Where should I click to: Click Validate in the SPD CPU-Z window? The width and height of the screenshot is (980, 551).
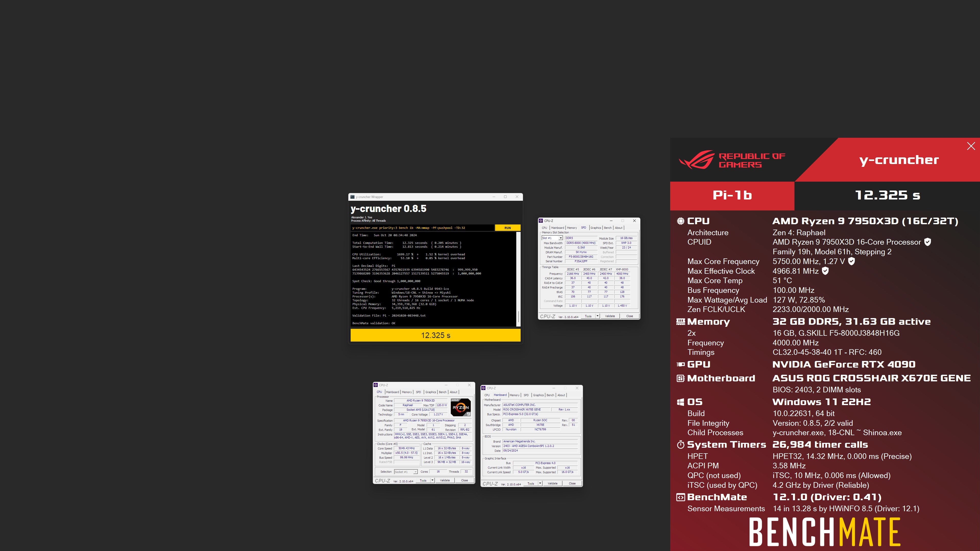point(610,316)
